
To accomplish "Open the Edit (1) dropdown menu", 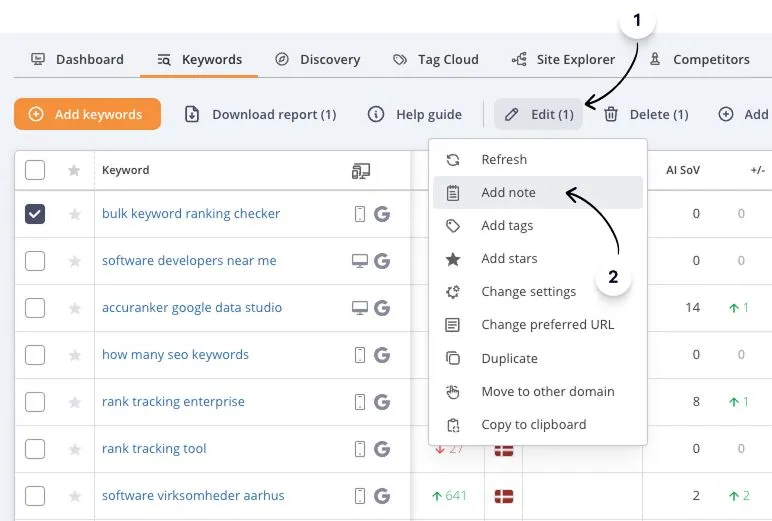I will [x=539, y=115].
